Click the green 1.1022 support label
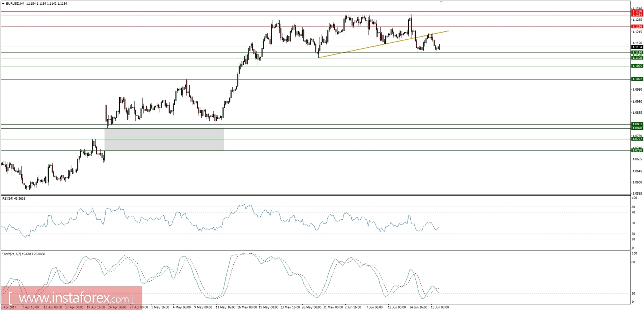This screenshot has height=311, width=644. (x=637, y=79)
